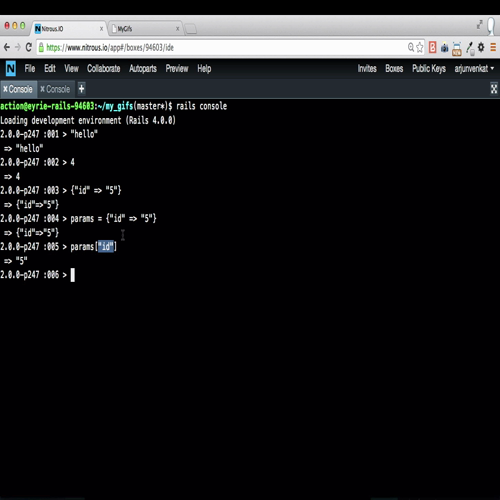Open the Autoparts menu

(x=143, y=69)
